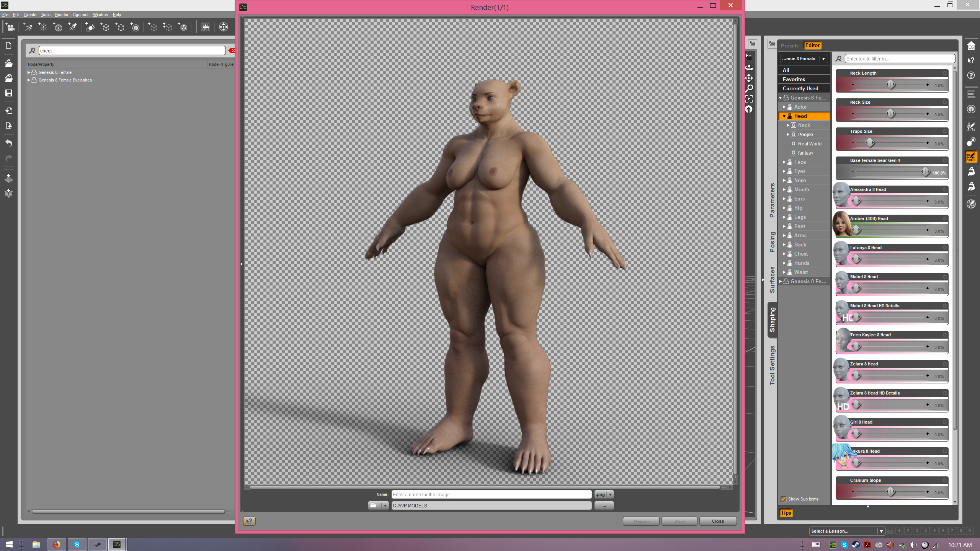Click the Create New Point Light icon
This screenshot has height=551, width=980.
[x=43, y=27]
